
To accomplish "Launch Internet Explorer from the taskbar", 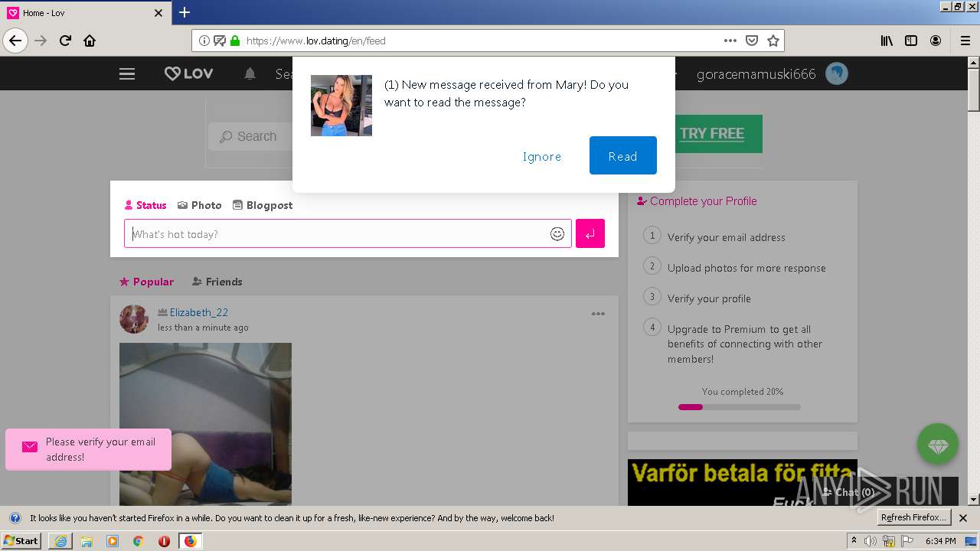I will (x=60, y=541).
